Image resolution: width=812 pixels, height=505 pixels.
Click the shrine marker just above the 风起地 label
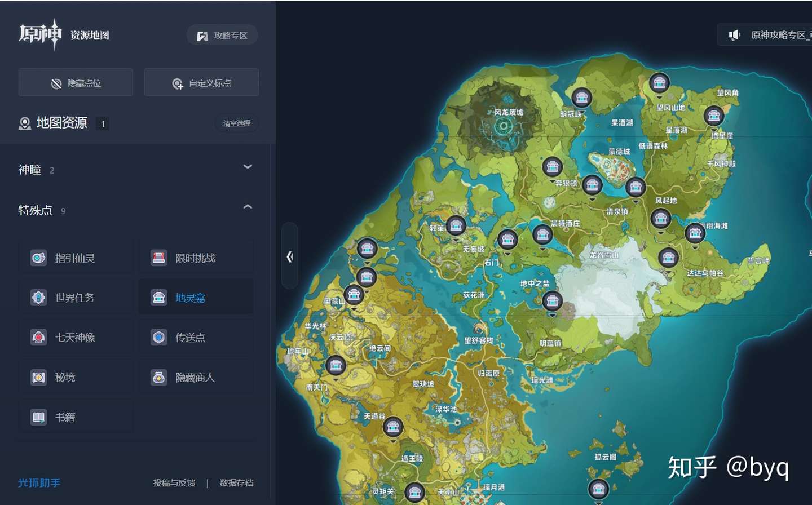[x=635, y=188]
